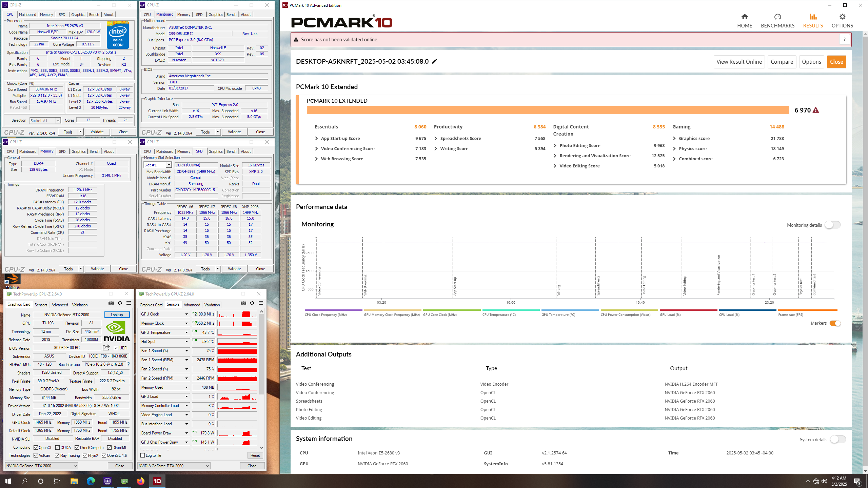Open the hamburger menu in GPU-Z Sensors window
The width and height of the screenshot is (868, 488).
point(261,303)
